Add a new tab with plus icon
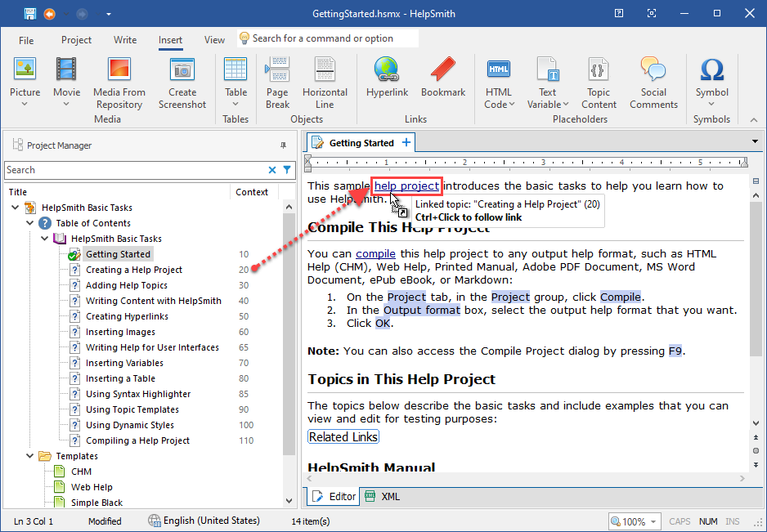767x532 pixels. coord(406,142)
